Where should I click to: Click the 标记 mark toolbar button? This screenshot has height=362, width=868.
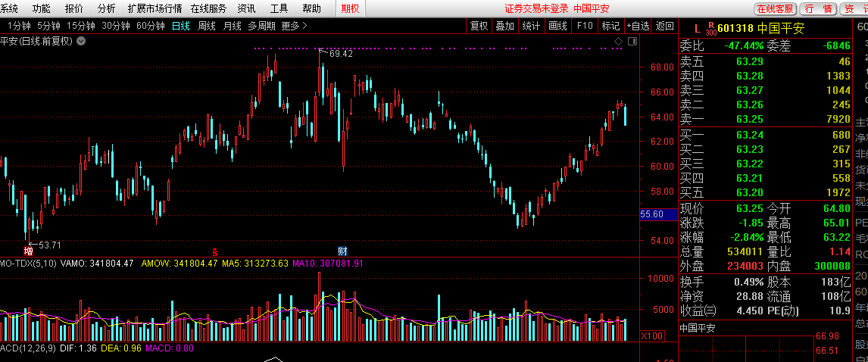point(610,26)
